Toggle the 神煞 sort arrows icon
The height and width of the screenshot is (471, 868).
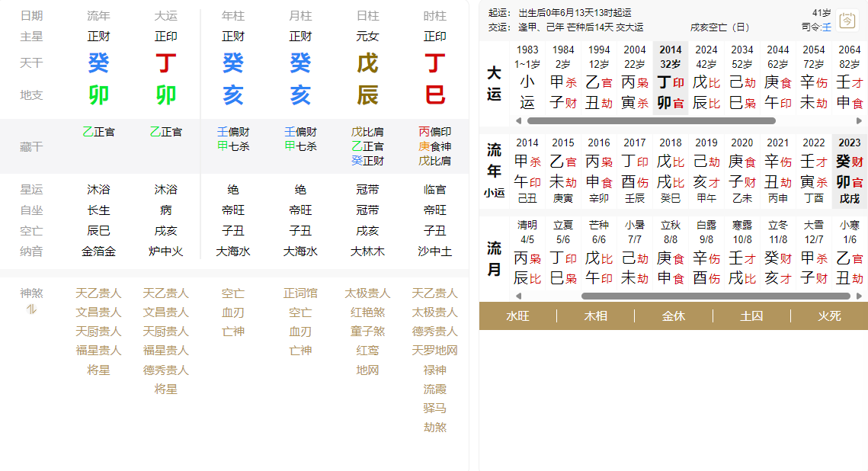click(x=31, y=309)
